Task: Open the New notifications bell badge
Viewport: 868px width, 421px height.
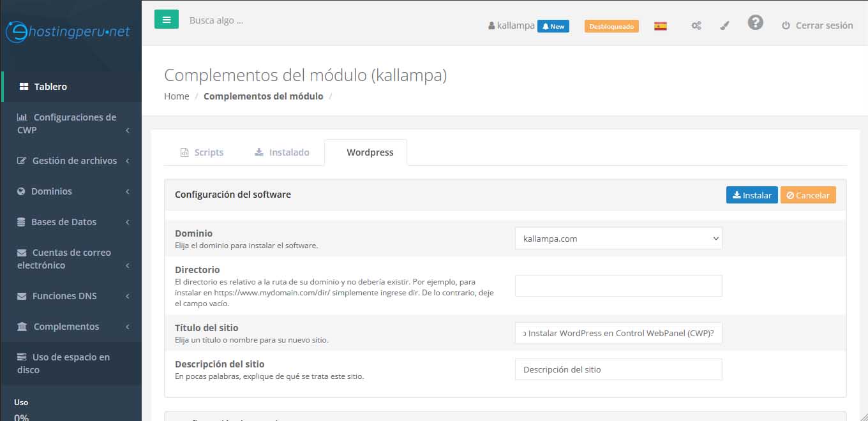Action: (553, 26)
